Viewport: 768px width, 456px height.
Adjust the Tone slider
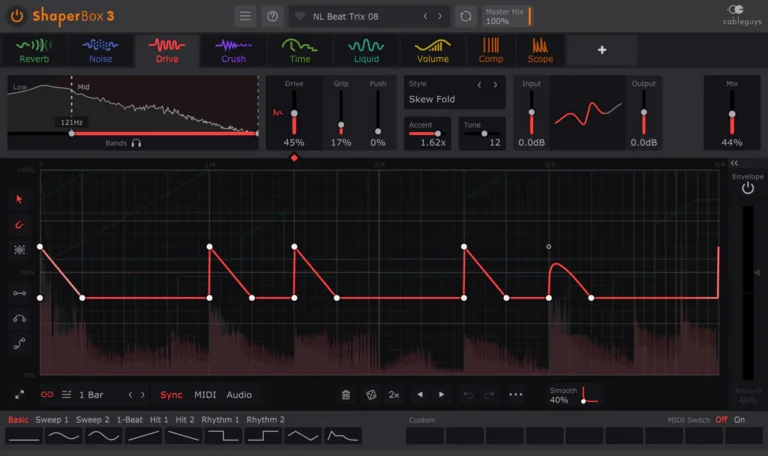(x=483, y=133)
